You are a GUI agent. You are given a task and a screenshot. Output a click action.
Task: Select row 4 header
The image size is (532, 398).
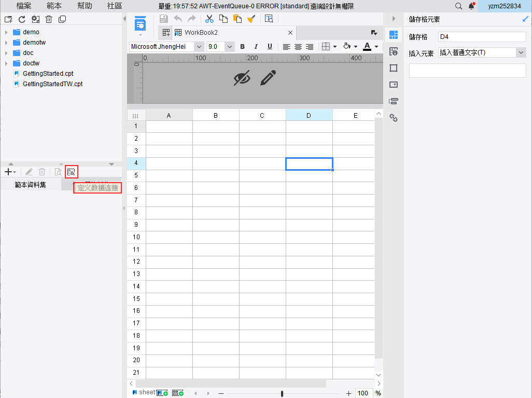point(136,163)
